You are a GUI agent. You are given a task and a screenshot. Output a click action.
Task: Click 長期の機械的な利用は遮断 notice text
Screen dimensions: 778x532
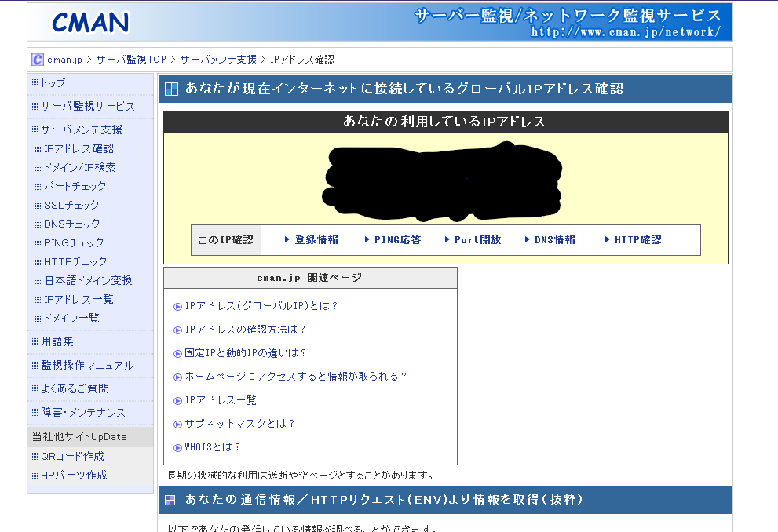(301, 476)
